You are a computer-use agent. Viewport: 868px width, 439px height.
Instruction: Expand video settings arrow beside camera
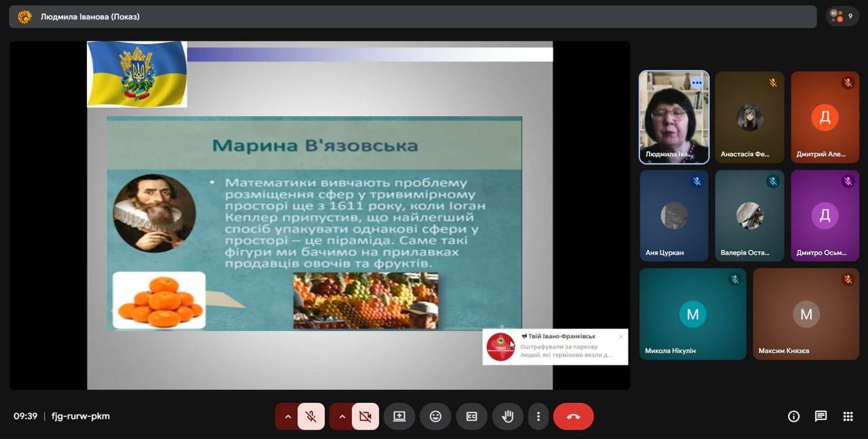(x=342, y=417)
